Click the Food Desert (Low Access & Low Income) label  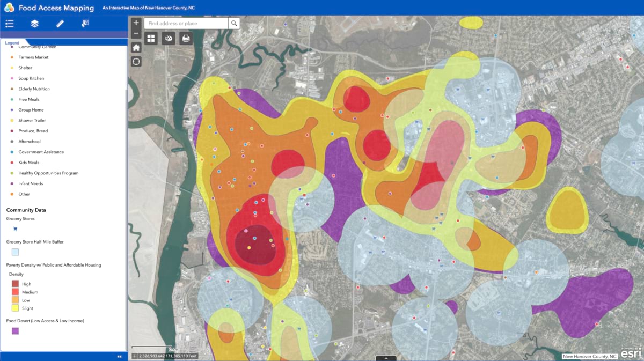click(45, 321)
